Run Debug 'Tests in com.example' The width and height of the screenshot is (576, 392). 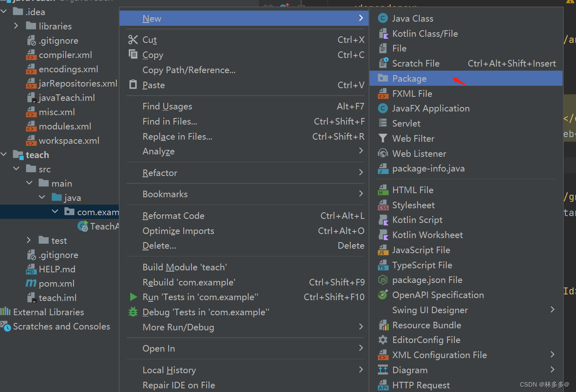(206, 312)
